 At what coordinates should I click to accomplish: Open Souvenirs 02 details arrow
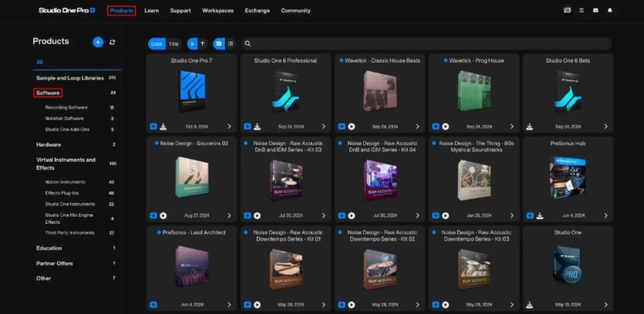pos(229,215)
